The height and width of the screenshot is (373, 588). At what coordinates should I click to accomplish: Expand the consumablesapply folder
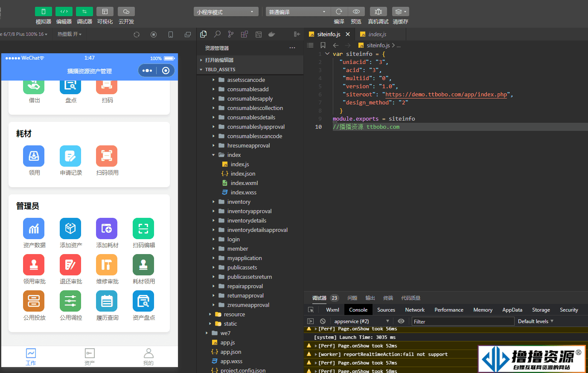(x=250, y=98)
